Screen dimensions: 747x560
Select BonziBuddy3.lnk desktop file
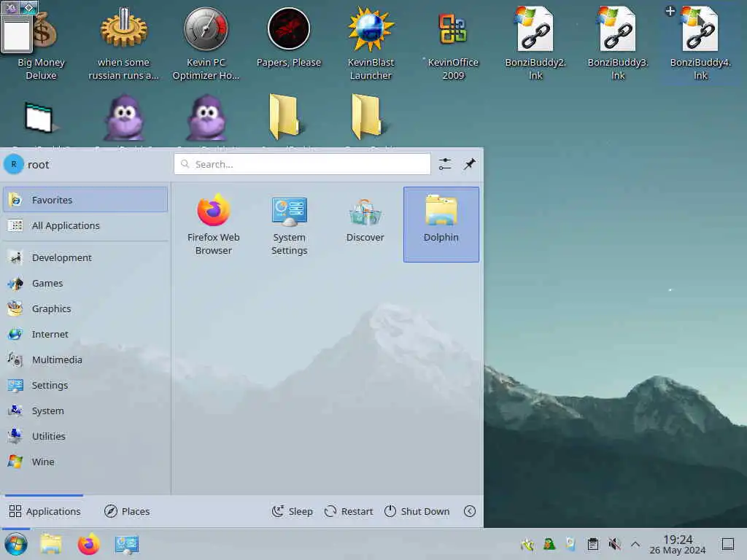[x=618, y=43]
